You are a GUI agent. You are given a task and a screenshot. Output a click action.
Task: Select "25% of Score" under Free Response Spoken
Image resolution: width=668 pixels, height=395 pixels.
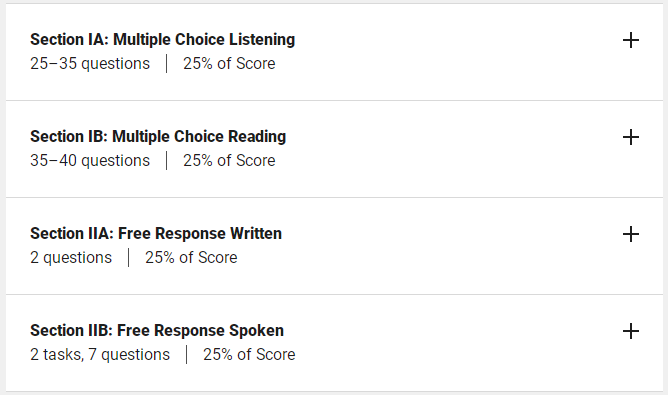(x=249, y=355)
